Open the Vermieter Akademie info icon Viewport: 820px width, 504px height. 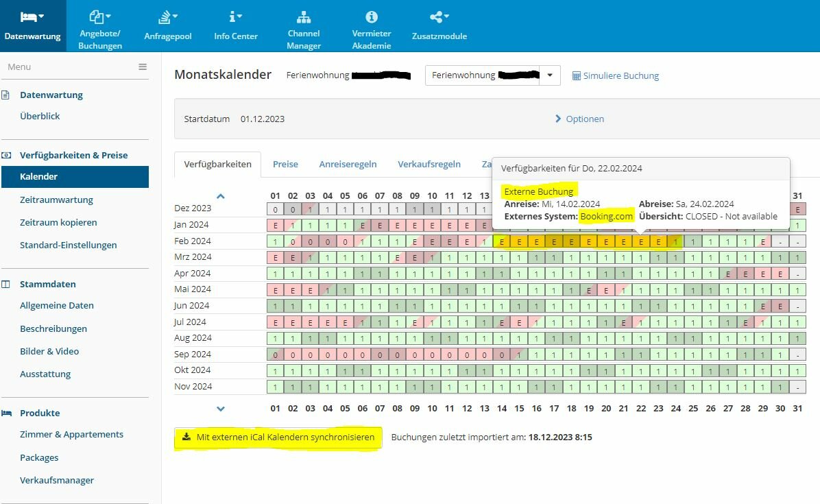pos(372,16)
